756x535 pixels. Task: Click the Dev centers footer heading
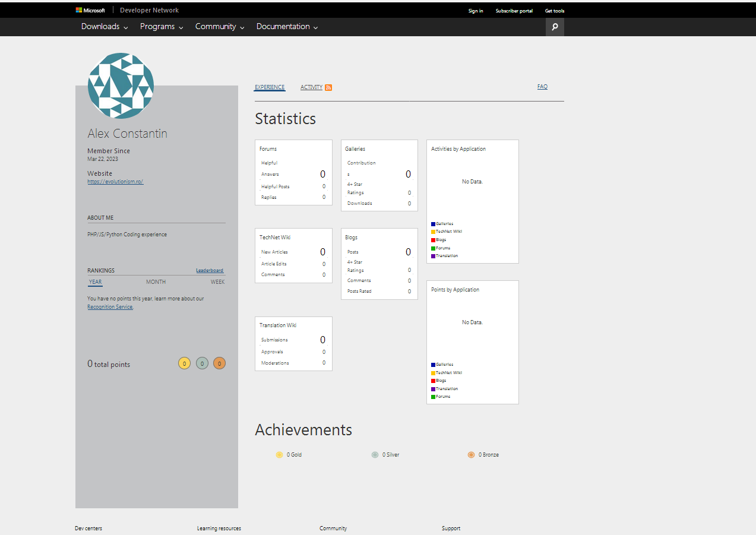point(88,528)
